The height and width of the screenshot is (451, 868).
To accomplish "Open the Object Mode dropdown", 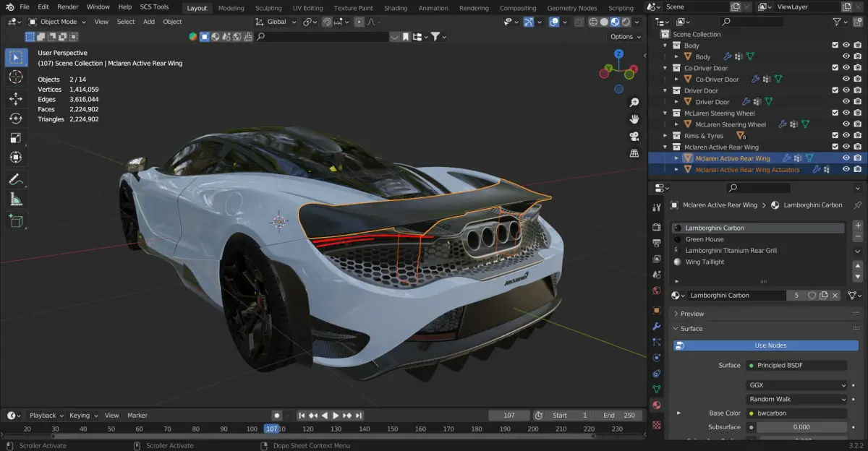I will coord(57,22).
